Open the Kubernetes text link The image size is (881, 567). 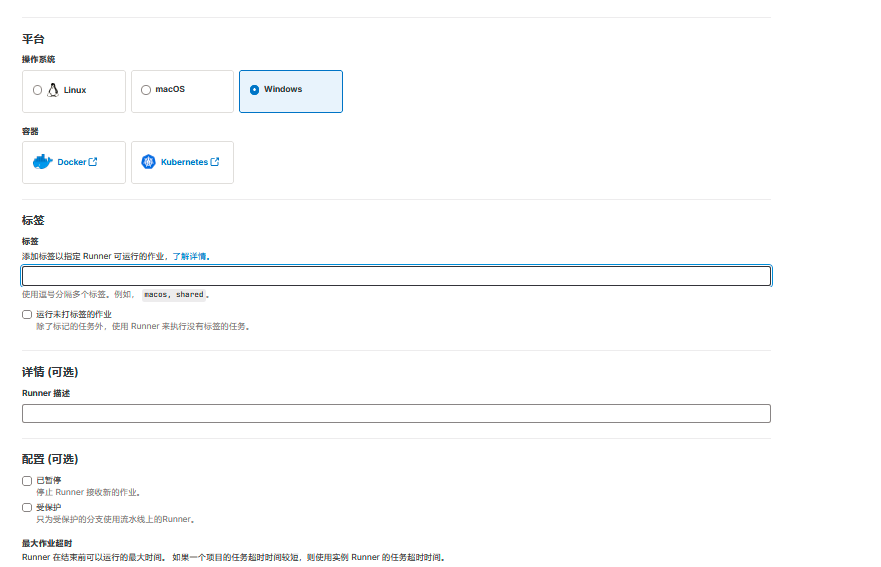tap(184, 162)
